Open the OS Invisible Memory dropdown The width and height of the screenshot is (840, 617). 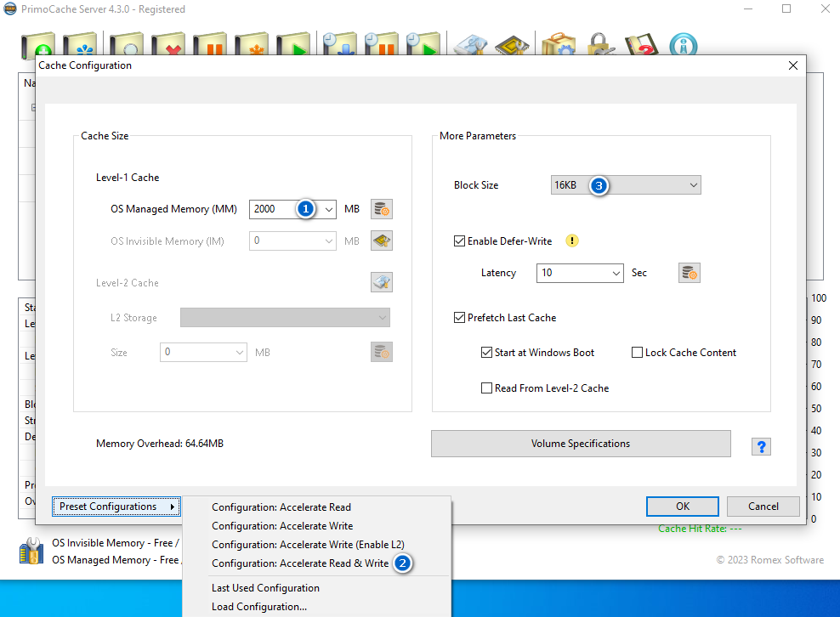point(329,241)
